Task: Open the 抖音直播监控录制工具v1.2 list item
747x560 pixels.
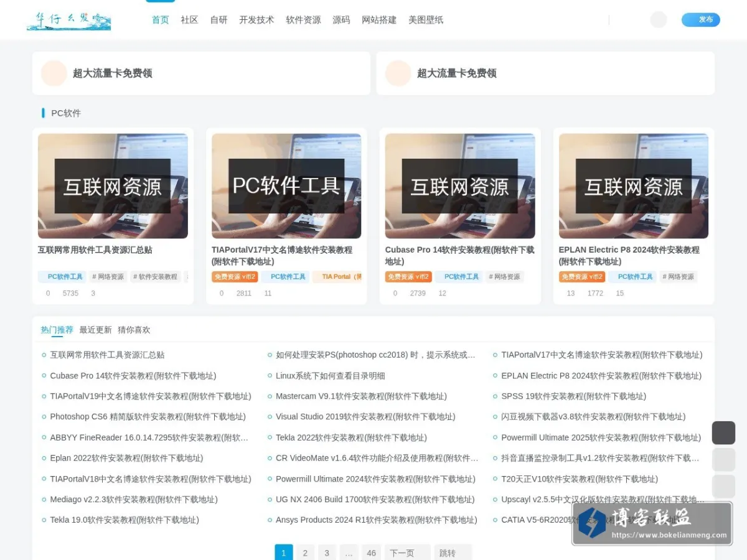Action: pyautogui.click(x=600, y=459)
